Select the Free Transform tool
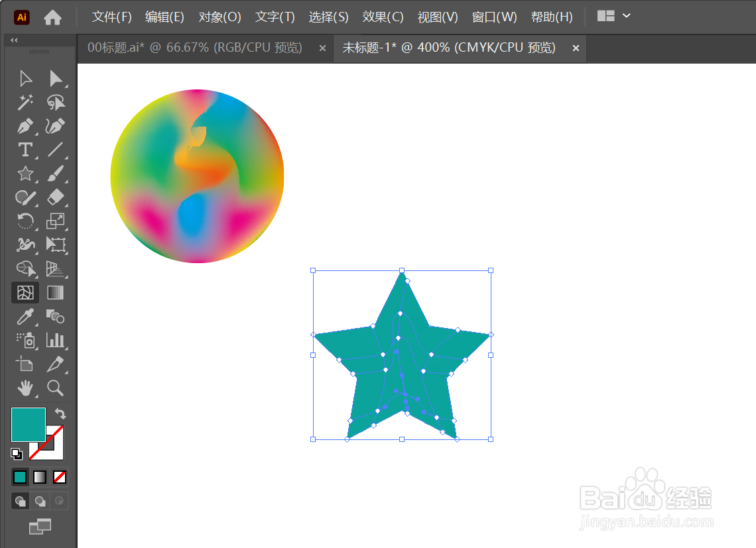The width and height of the screenshot is (756, 548). [x=56, y=245]
